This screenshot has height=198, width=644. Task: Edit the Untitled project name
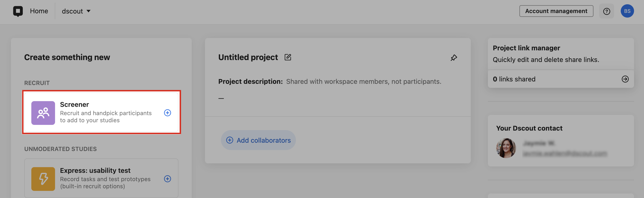288,57
